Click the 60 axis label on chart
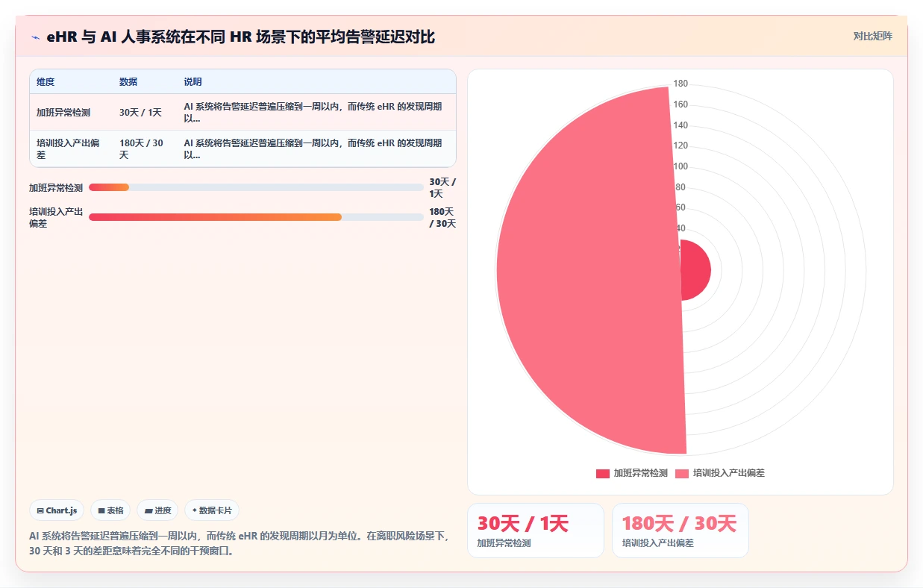The width and height of the screenshot is (923, 588). click(x=680, y=207)
